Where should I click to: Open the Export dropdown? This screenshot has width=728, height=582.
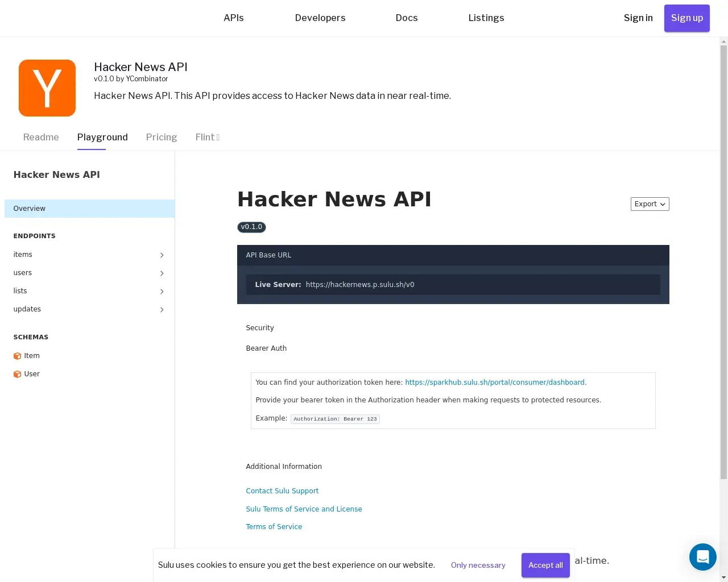[650, 204]
